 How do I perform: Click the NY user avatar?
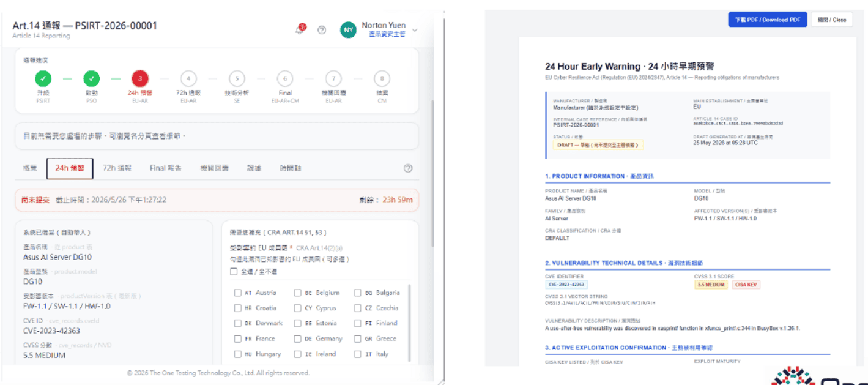coord(349,30)
